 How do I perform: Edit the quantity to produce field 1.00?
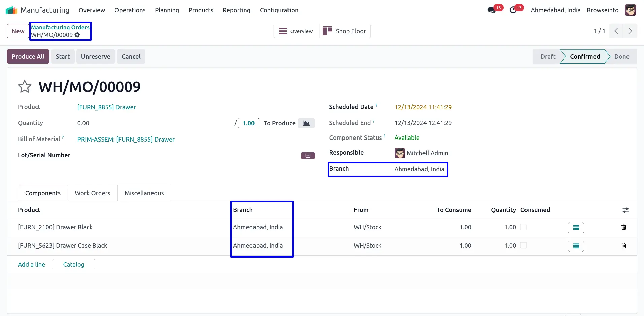pos(248,123)
